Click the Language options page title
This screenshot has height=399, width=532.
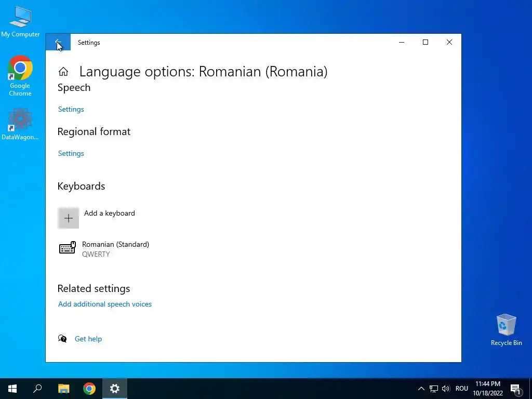204,72
